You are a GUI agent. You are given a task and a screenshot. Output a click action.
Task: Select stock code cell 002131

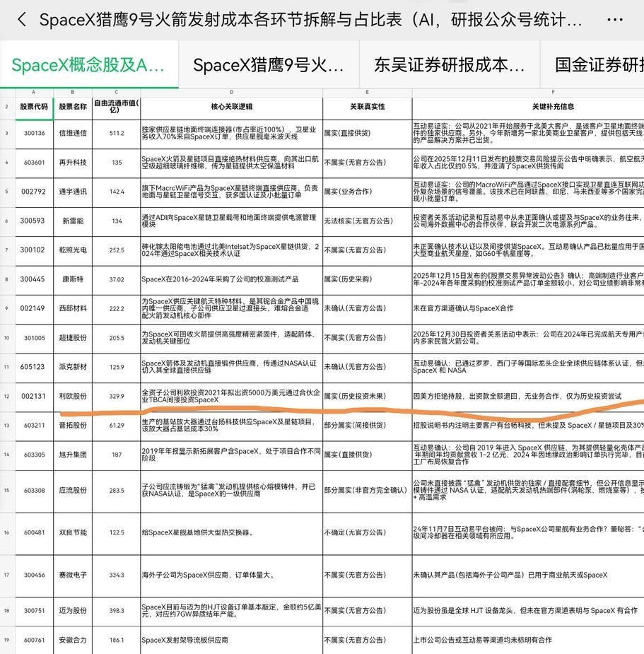click(x=34, y=396)
